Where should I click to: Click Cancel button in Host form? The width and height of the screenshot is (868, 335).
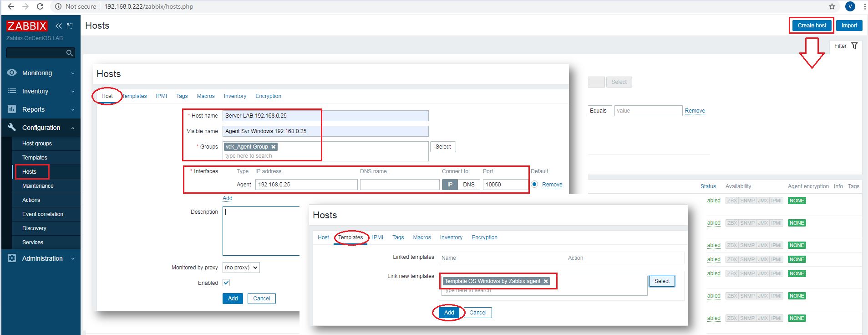[x=261, y=299]
